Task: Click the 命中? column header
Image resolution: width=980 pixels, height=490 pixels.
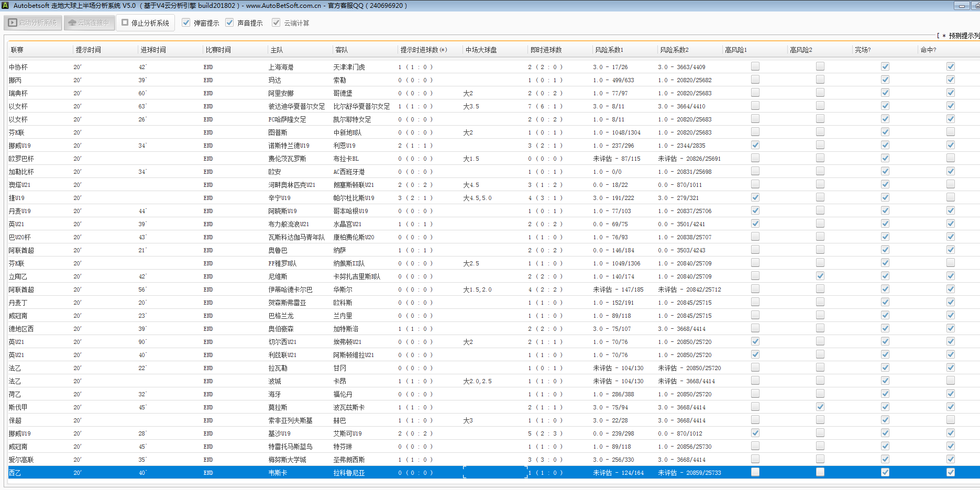Action: point(928,50)
